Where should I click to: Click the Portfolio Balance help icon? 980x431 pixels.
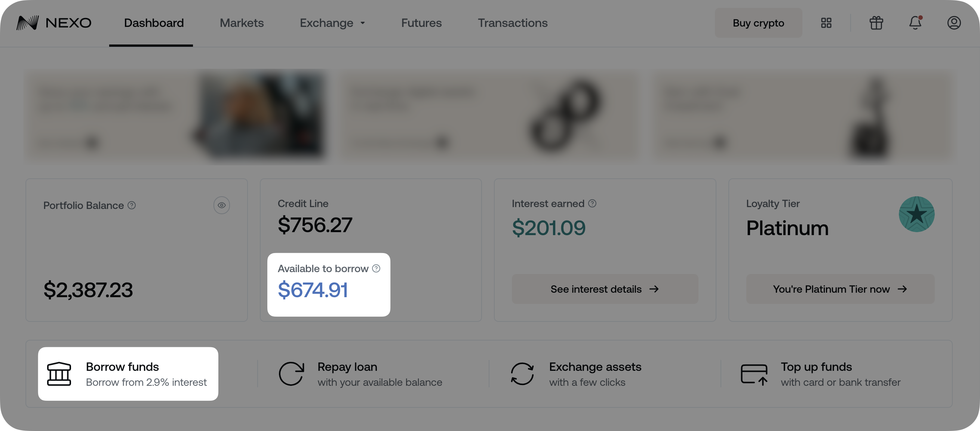coord(132,206)
